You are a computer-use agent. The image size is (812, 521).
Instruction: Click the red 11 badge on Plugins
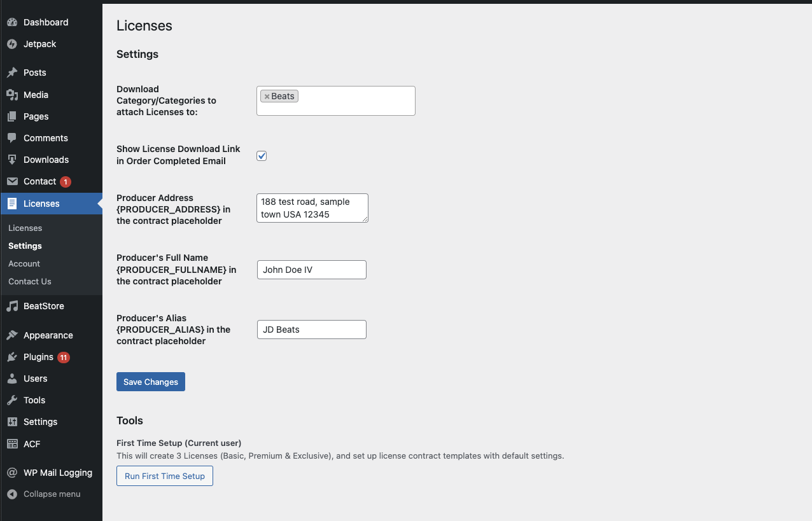point(64,358)
